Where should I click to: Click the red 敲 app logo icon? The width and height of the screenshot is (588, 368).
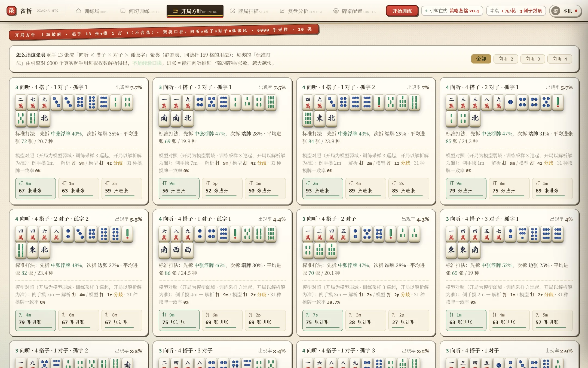click(x=11, y=11)
